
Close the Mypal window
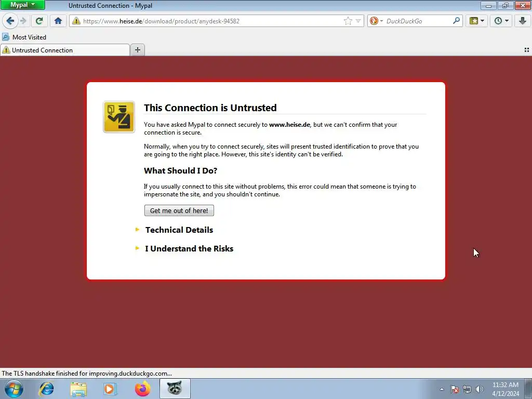tap(523, 5)
